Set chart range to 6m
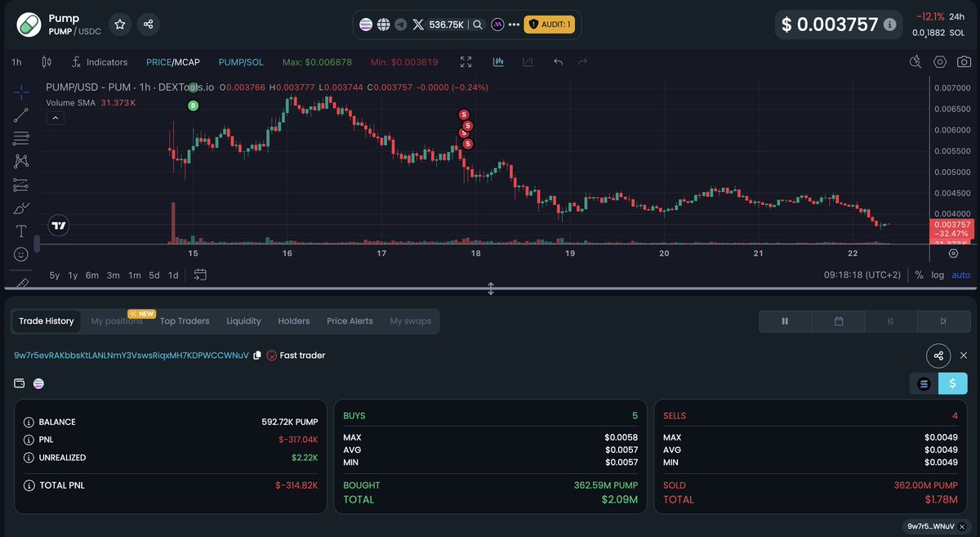This screenshot has height=537, width=980. click(x=92, y=275)
